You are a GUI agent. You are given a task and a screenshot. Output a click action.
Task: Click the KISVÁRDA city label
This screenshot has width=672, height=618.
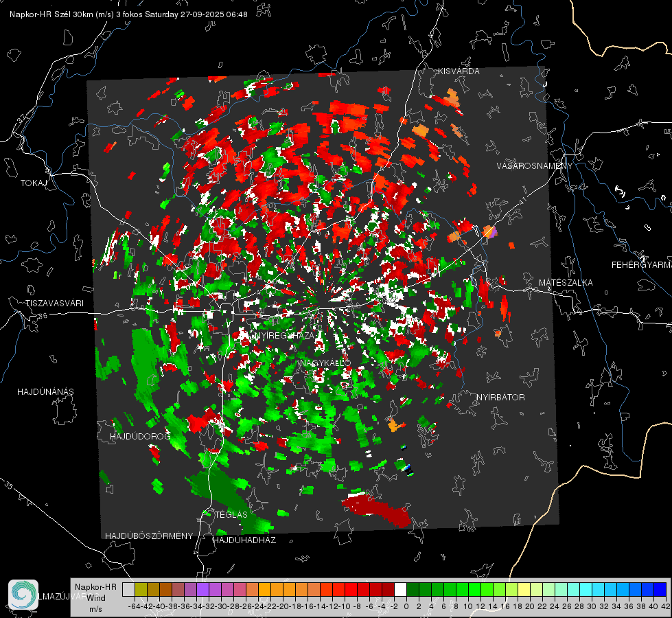pos(459,71)
